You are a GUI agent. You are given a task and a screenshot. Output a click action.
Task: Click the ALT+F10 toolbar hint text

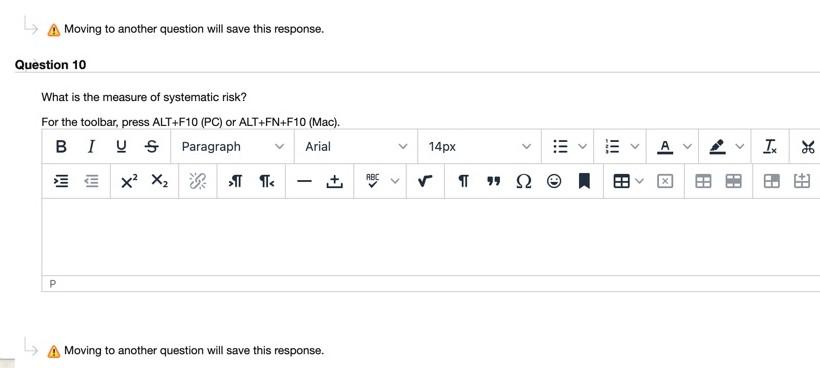click(191, 122)
